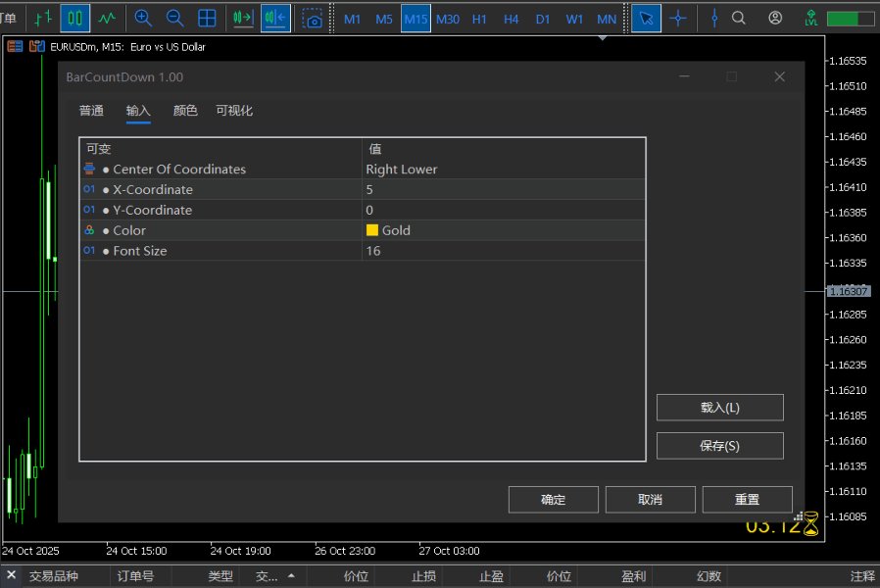Switch to line chart mode
The width and height of the screenshot is (880, 588).
(108, 17)
